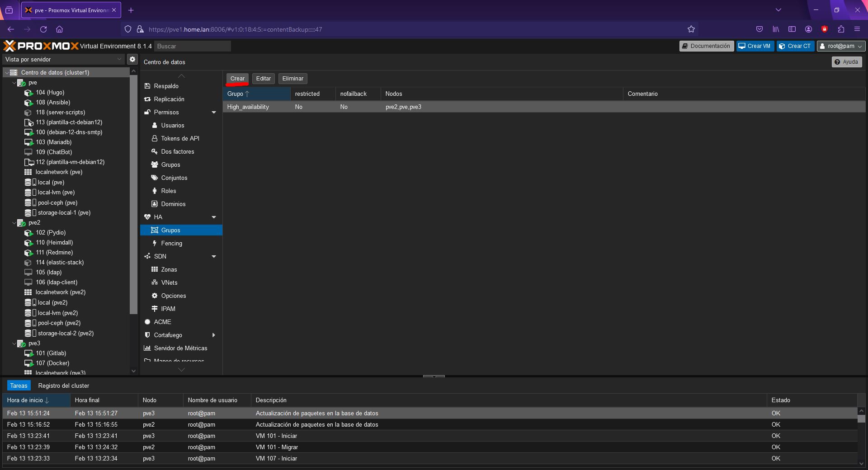Click the Dos factores key icon

tap(155, 151)
